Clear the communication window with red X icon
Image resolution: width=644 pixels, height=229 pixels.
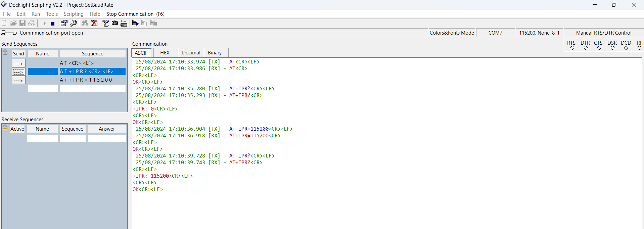pos(94,23)
